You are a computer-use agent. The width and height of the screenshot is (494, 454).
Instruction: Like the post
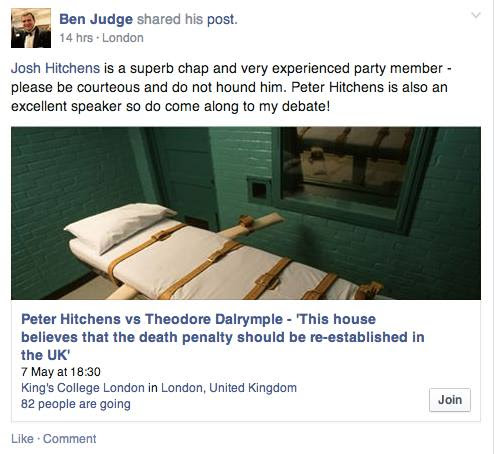[x=22, y=439]
